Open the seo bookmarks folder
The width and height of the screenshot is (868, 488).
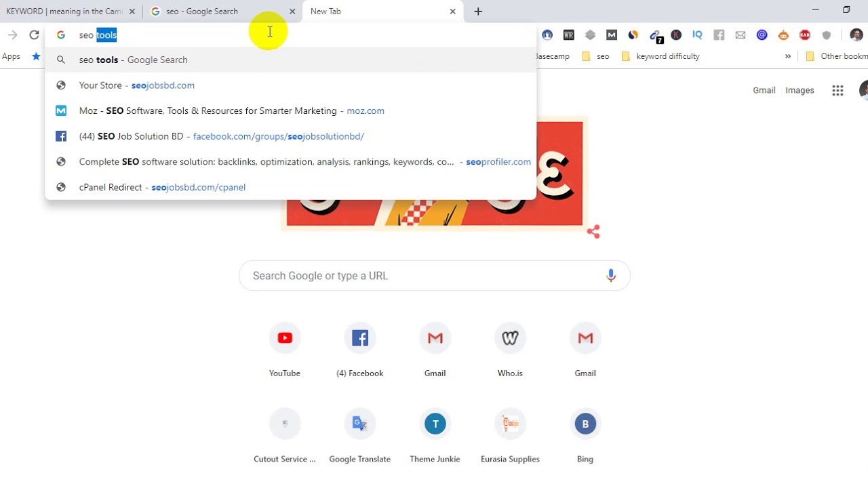click(596, 56)
